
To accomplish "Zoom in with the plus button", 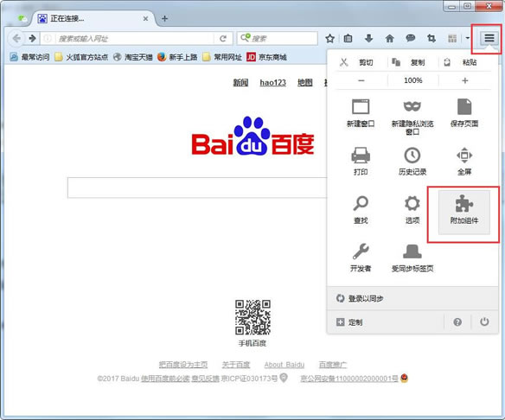I will pos(464,80).
